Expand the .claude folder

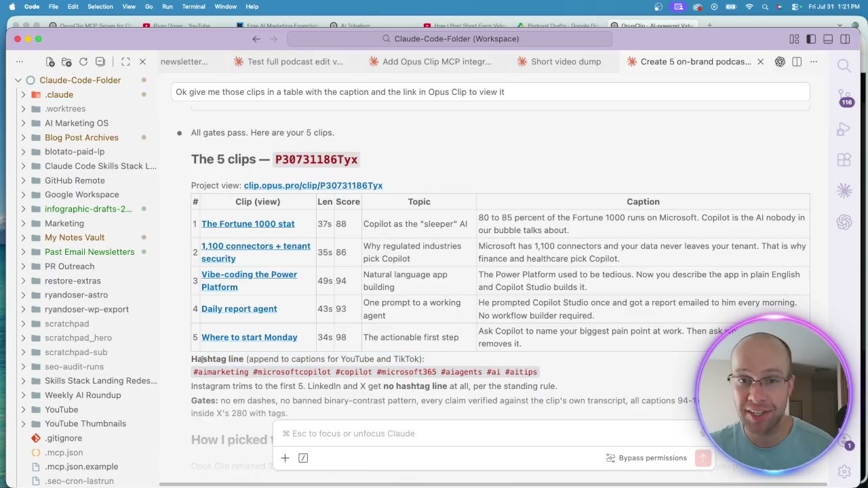coord(24,95)
